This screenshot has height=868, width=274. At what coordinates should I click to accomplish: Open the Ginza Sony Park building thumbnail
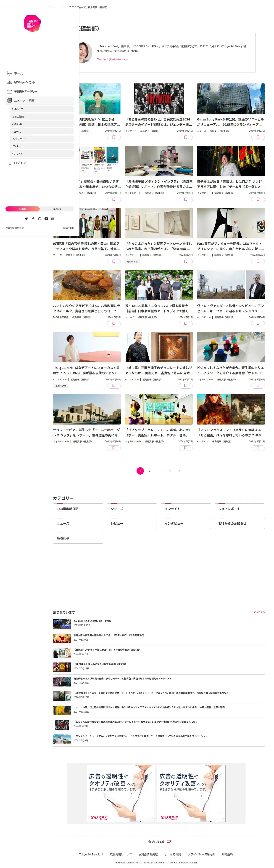(x=231, y=98)
